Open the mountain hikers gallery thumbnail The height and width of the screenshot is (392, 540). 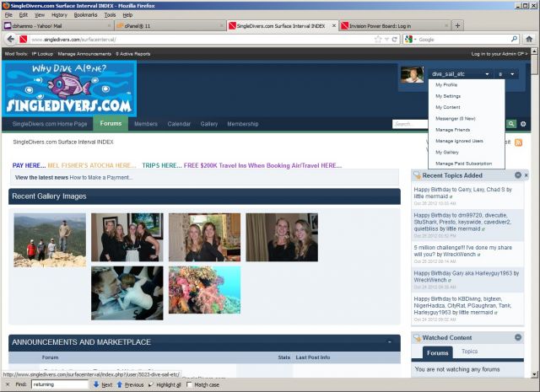tap(50, 240)
